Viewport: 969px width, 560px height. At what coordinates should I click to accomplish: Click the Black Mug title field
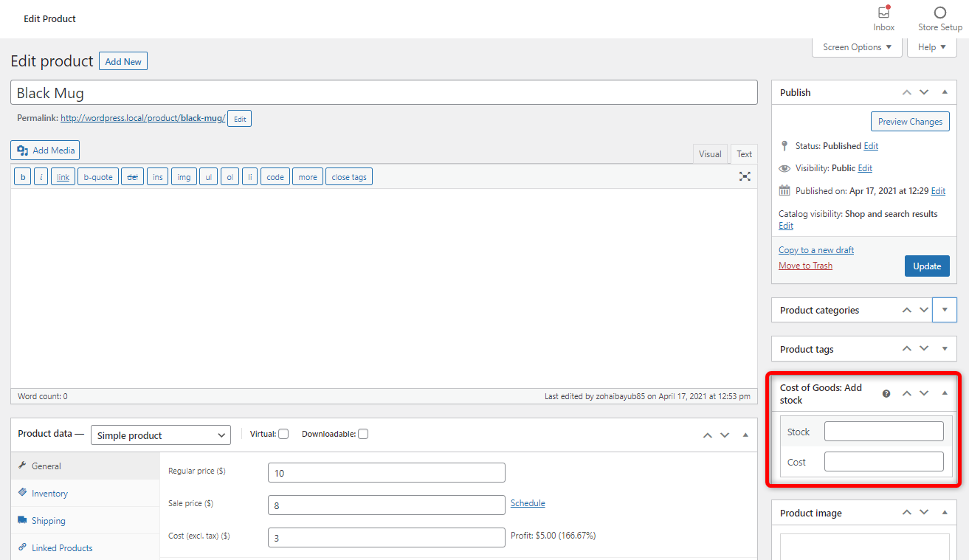384,92
